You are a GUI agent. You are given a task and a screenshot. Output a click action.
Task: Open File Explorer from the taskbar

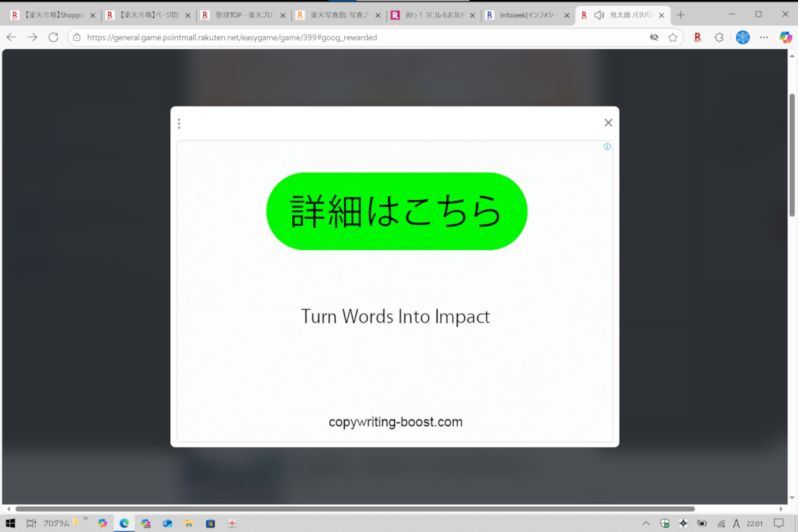click(x=188, y=523)
